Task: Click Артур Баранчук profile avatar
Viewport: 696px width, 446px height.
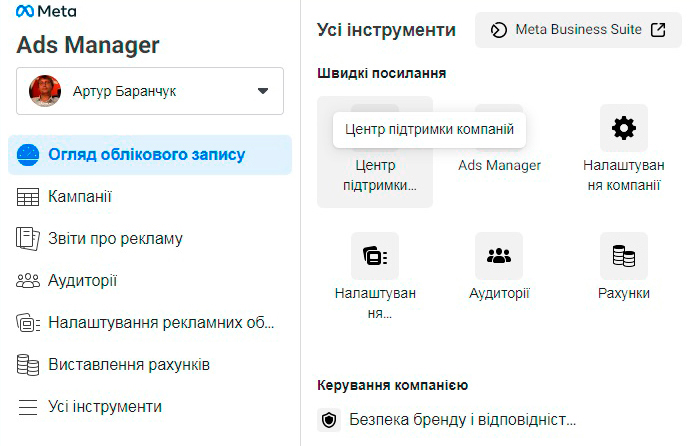Action: 45,91
